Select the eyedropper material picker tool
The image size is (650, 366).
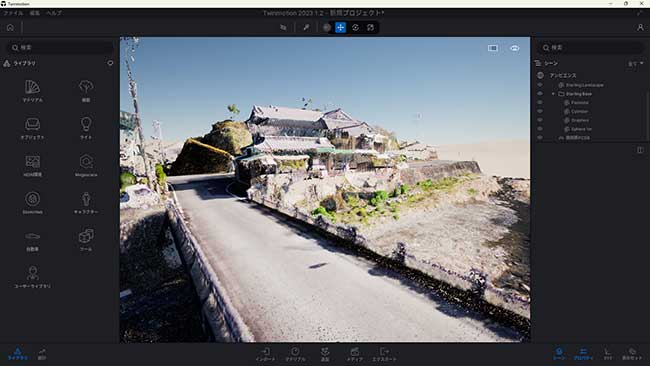(306, 27)
